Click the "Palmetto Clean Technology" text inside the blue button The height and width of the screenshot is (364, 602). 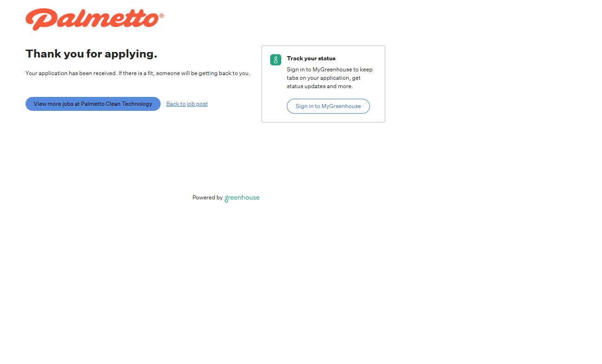pos(117,104)
